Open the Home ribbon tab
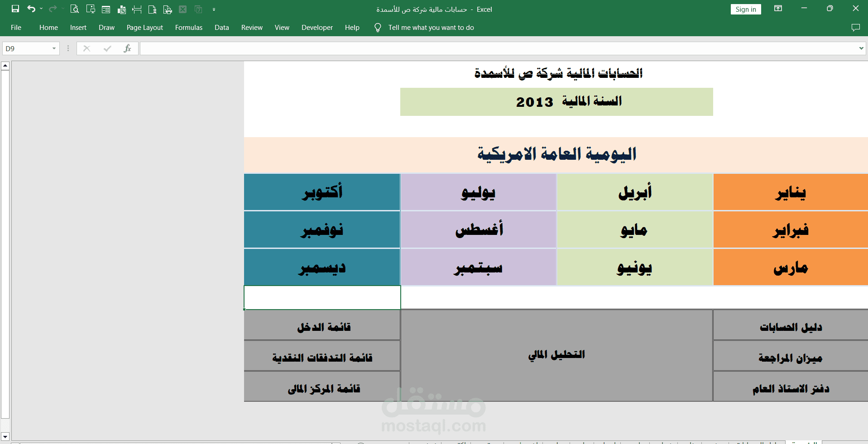Screen dimensions: 868x444 [48, 28]
